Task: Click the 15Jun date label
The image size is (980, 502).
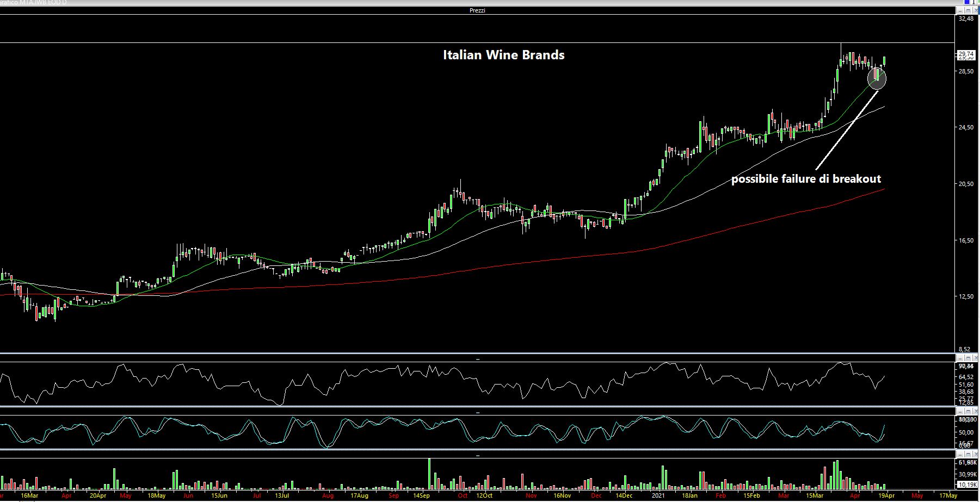Action: click(219, 496)
